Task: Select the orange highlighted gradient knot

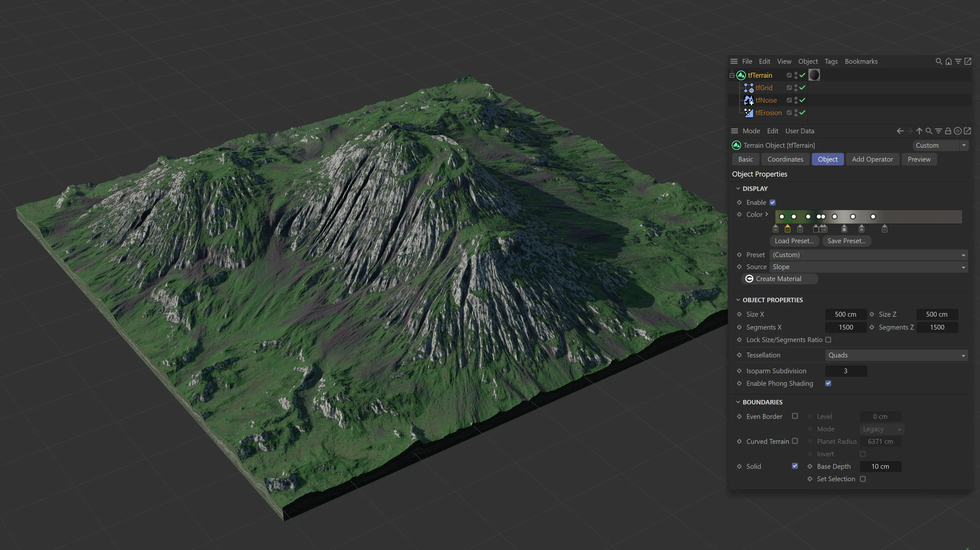Action: [x=788, y=229]
